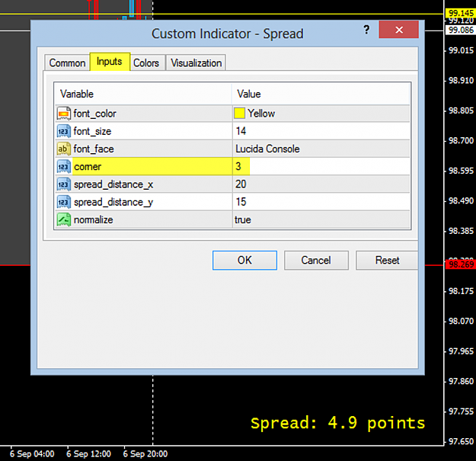This screenshot has width=476, height=461.
Task: Confirm settings with the OK button
Action: 244,261
